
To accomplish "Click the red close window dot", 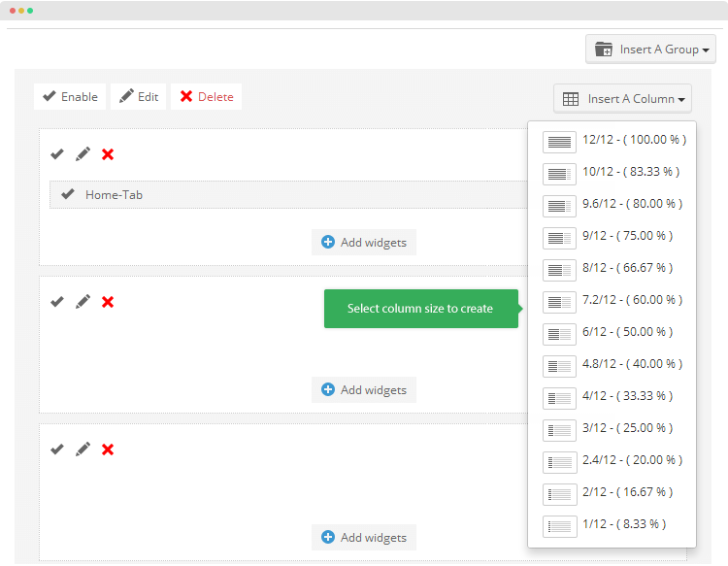I will pos(13,11).
